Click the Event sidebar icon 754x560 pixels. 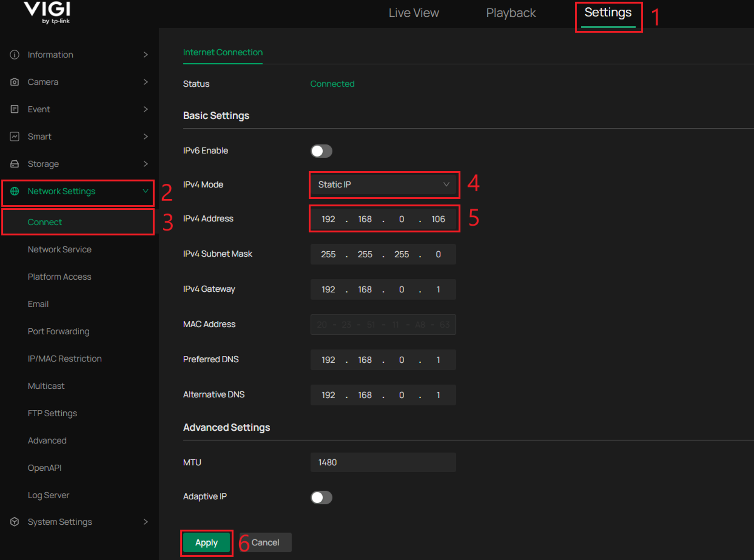coord(14,109)
